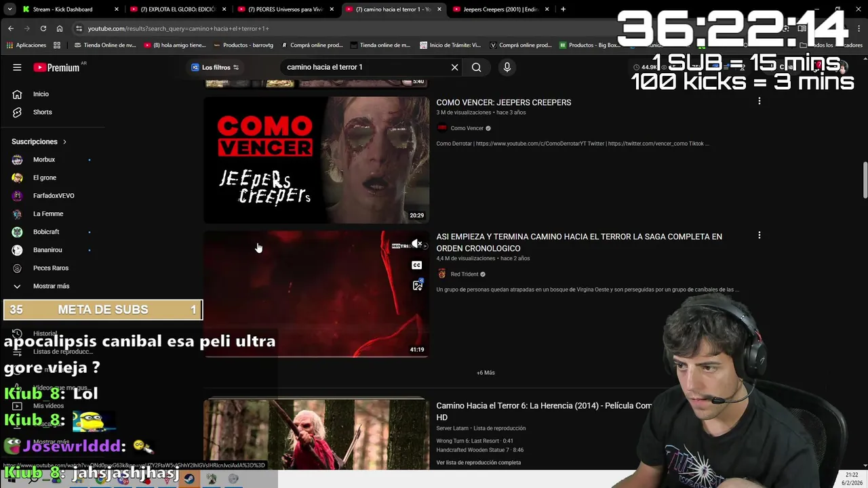Click the Camino Hacia el Terror 6 thumbnail
Screen dimensions: 868x488
(316, 435)
